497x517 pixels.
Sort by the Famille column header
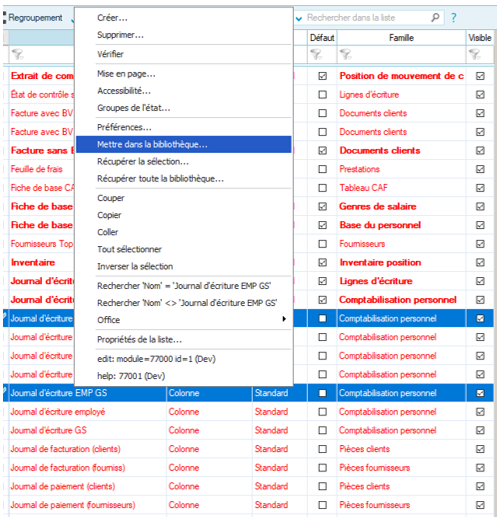pyautogui.click(x=401, y=38)
